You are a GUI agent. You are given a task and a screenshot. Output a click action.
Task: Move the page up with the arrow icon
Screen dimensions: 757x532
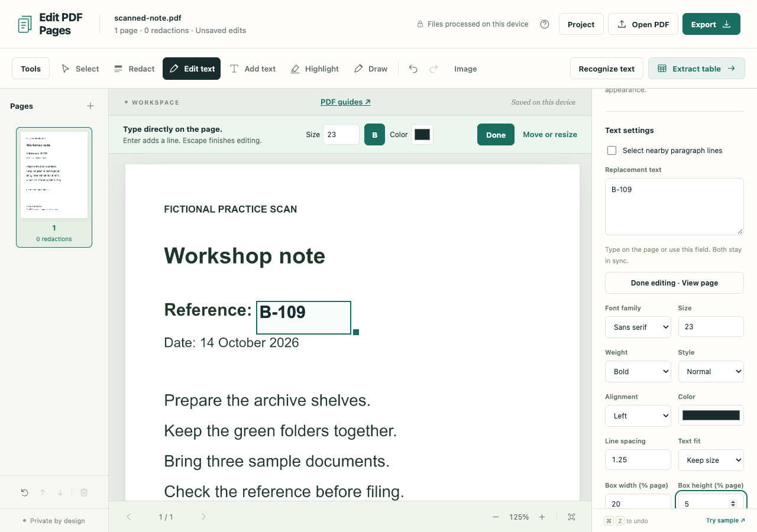[x=43, y=492]
